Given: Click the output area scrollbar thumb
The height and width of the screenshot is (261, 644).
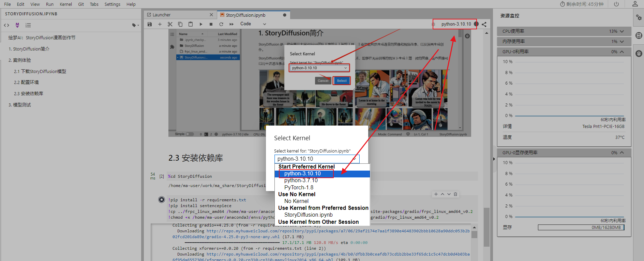Looking at the screenshot, I should (x=474, y=234).
